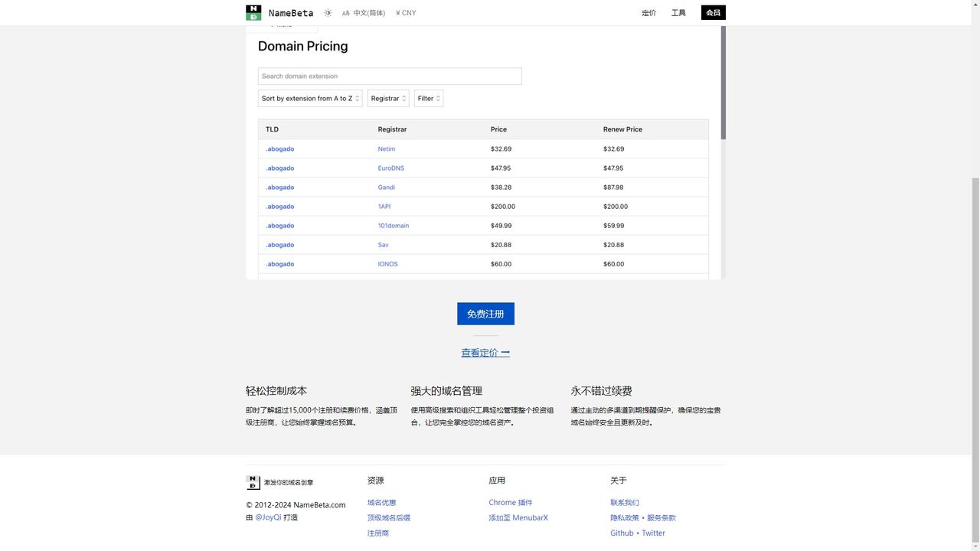The image size is (980, 551).
Task: Open .abogado link in Sav row
Action: coord(279,245)
